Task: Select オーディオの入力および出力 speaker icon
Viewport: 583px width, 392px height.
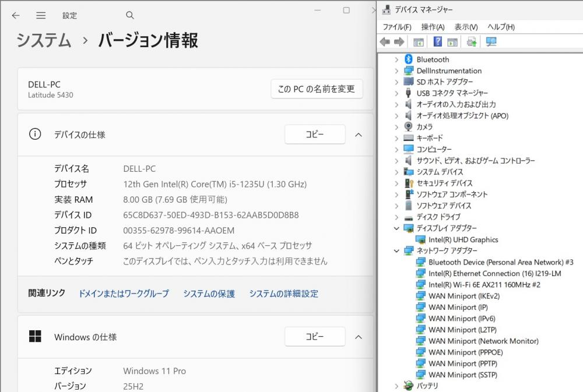Action: [x=409, y=104]
